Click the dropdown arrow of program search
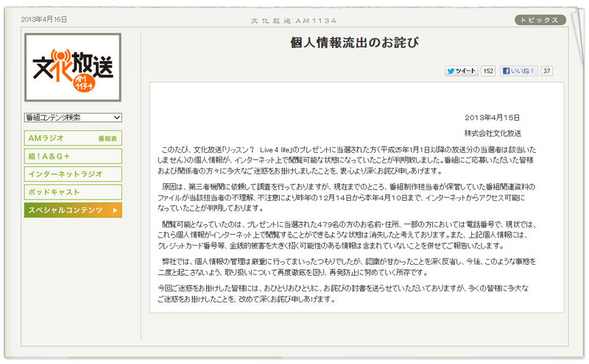 (x=117, y=117)
